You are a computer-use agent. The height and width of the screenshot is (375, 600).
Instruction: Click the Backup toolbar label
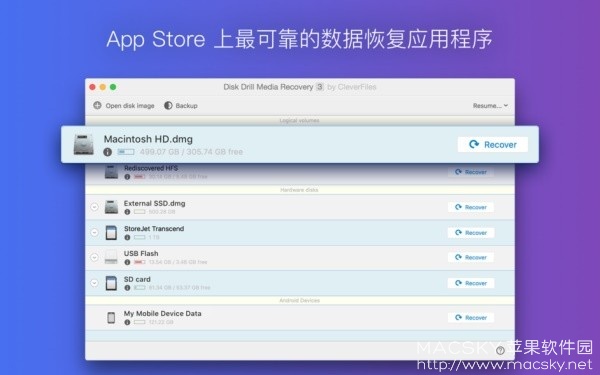tap(186, 106)
